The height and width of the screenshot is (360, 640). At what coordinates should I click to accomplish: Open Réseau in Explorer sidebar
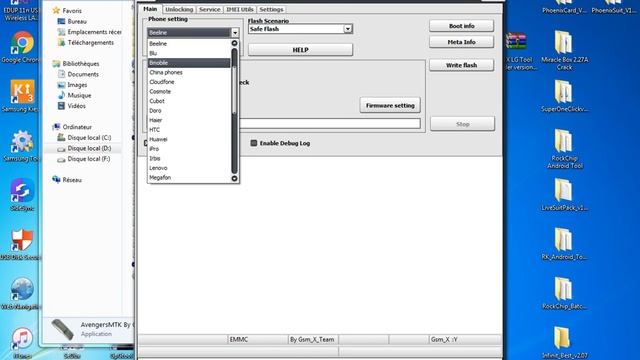72,180
